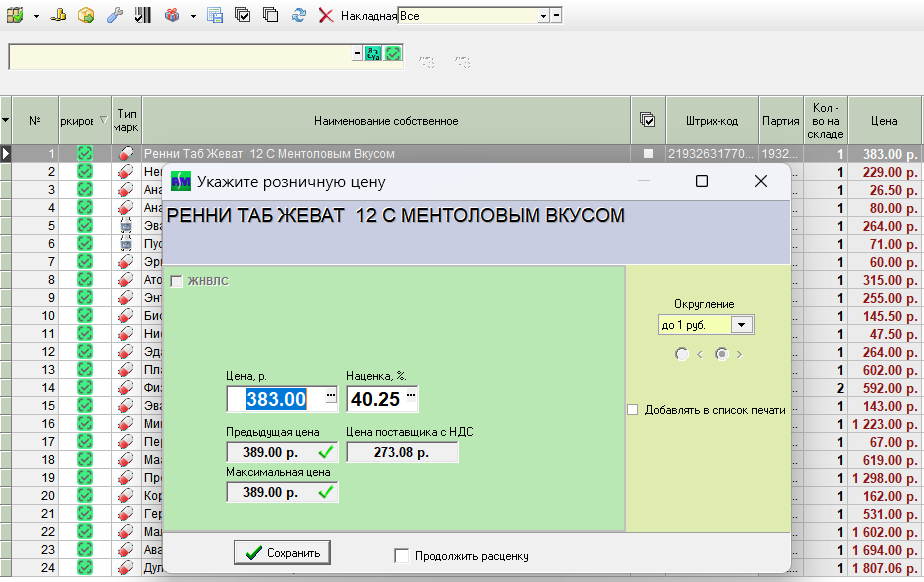Sort by Кол-во на складе column header

(x=825, y=121)
